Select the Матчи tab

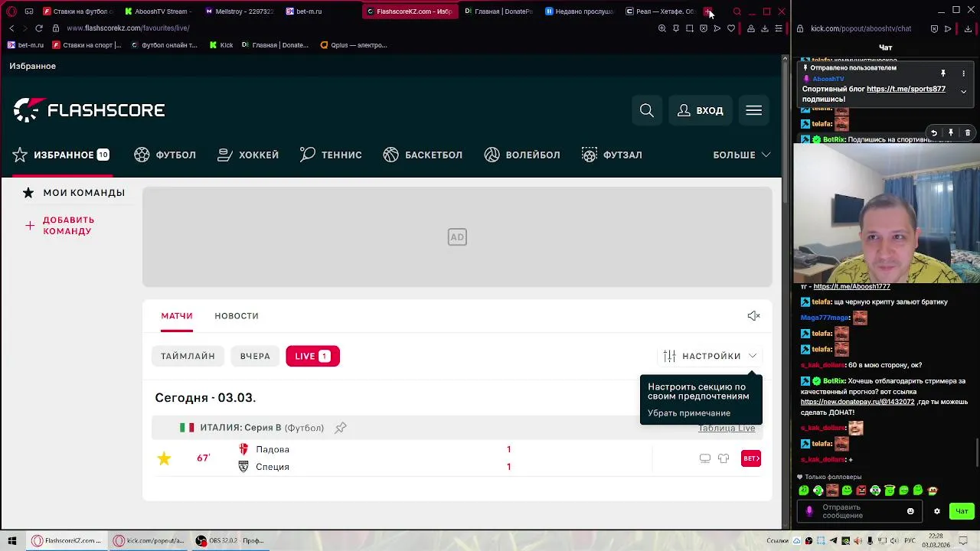[177, 316]
